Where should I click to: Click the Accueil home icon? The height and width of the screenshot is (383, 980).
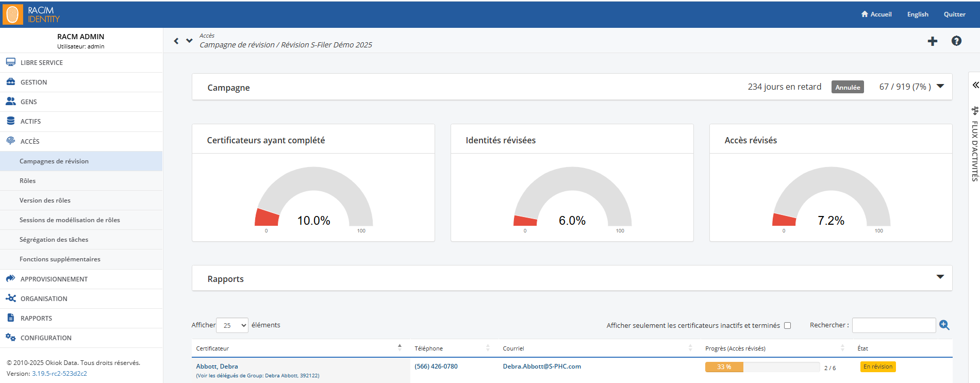(x=865, y=14)
